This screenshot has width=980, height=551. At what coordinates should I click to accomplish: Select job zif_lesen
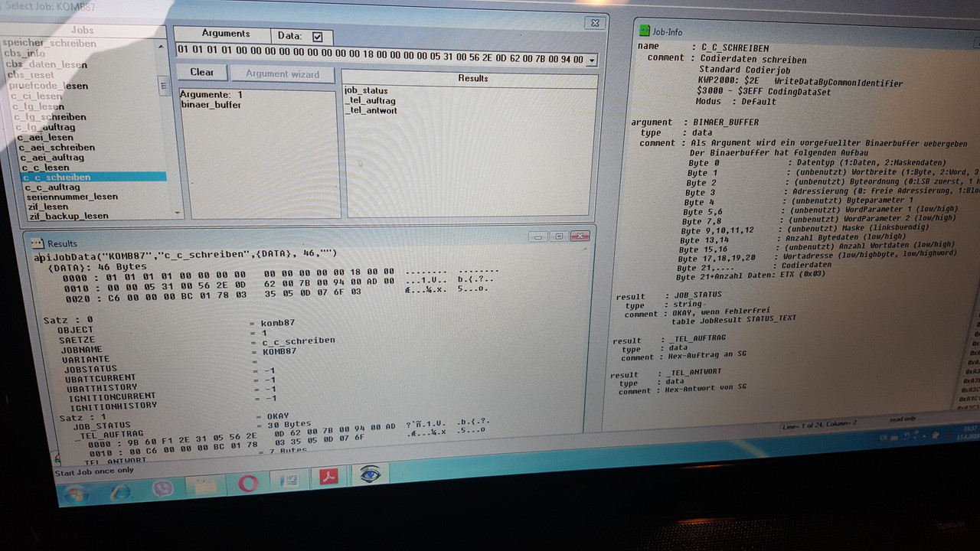pyautogui.click(x=48, y=207)
